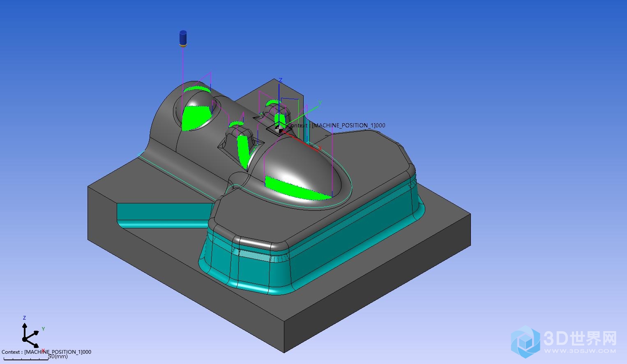Select the machine position origin marker
The width and height of the screenshot is (627, 364).
[279, 128]
